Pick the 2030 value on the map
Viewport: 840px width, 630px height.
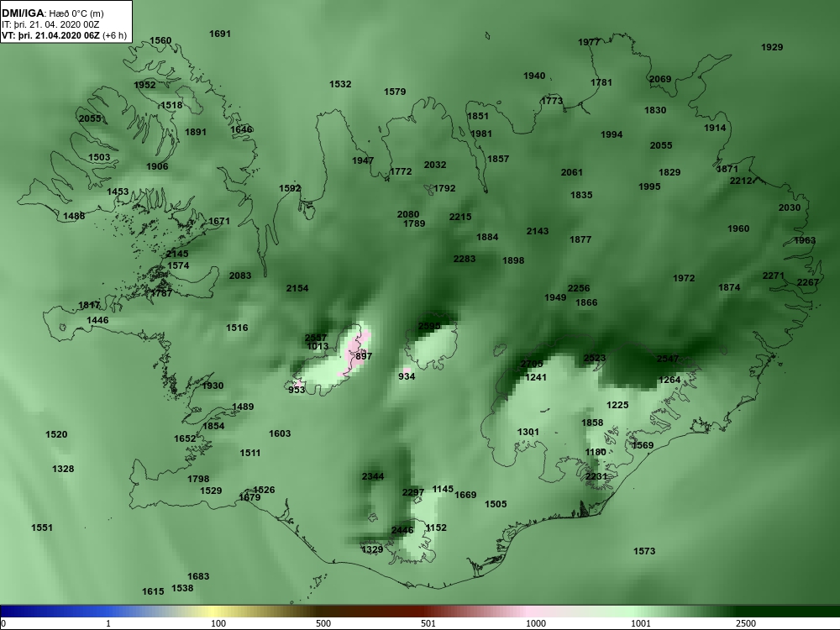coord(790,207)
